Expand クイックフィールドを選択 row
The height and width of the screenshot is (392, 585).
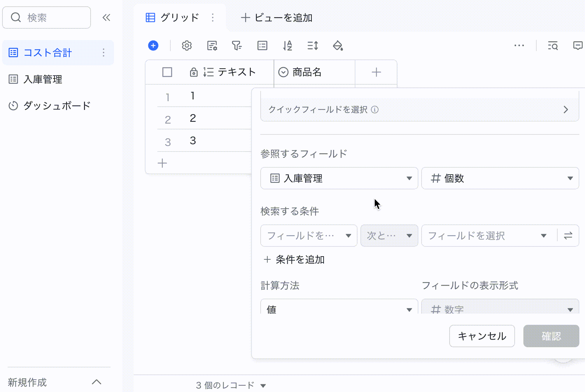tap(420, 110)
